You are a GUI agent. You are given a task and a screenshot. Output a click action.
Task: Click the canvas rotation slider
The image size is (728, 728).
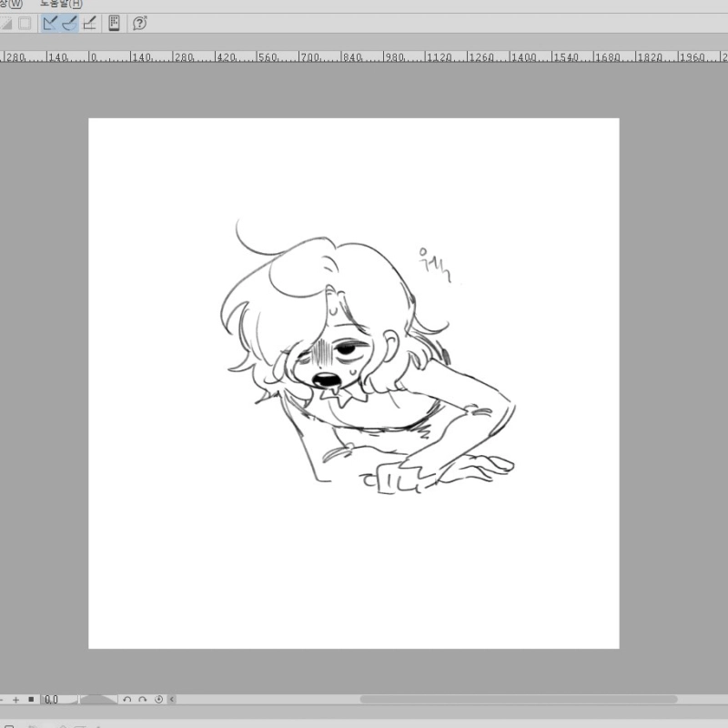98,700
